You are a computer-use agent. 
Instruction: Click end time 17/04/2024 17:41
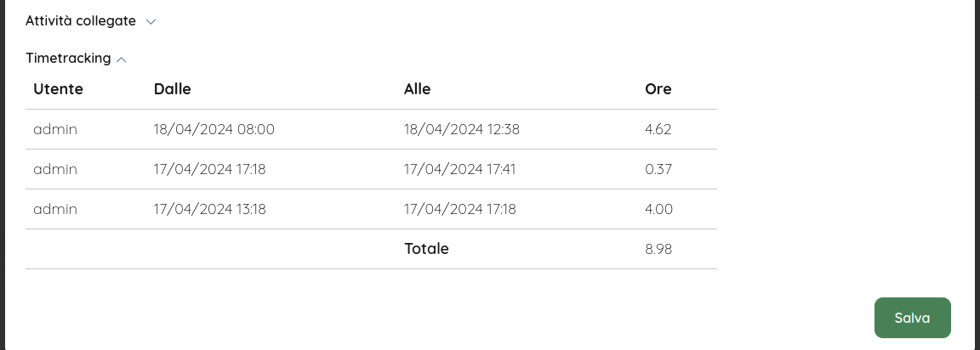point(459,169)
